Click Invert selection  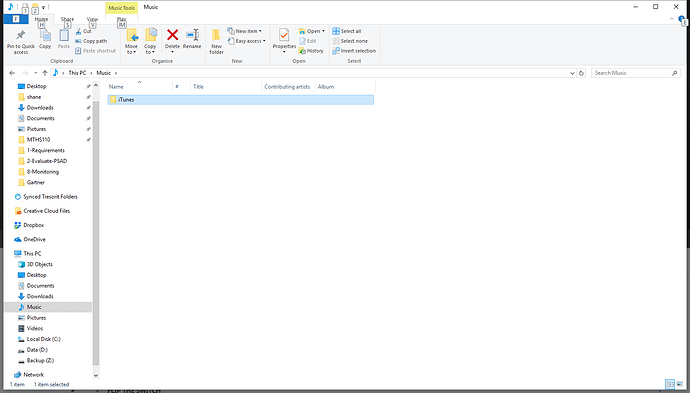pyautogui.click(x=354, y=51)
